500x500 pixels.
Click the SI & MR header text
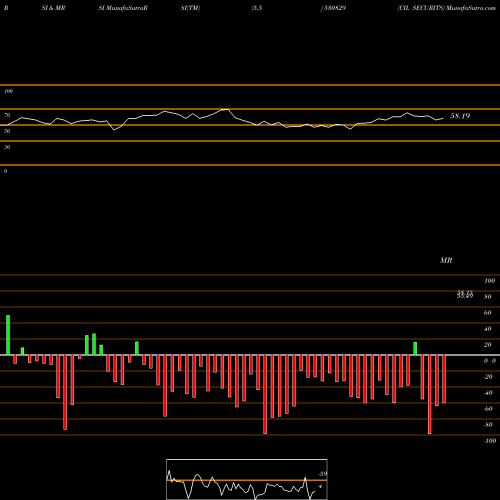[x=53, y=8]
